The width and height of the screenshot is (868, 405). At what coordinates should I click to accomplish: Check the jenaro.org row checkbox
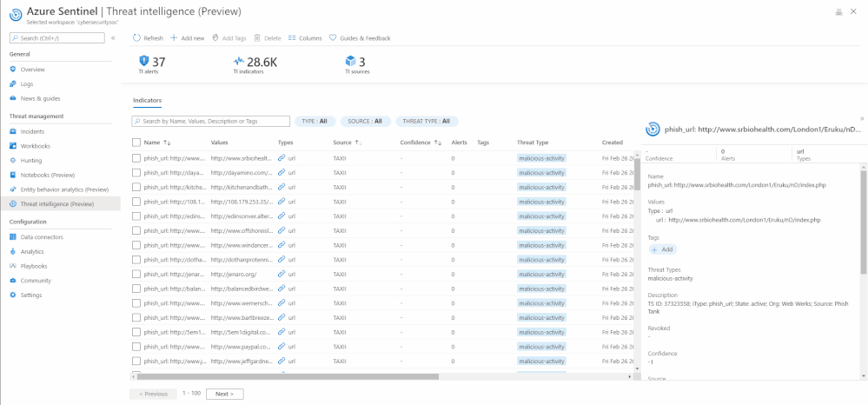(136, 274)
